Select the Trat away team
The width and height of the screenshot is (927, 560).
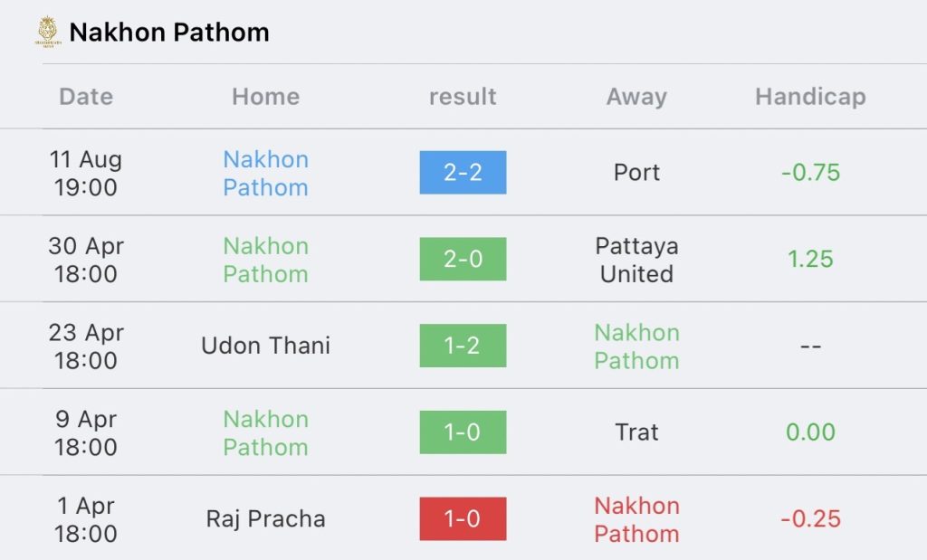[x=636, y=432]
